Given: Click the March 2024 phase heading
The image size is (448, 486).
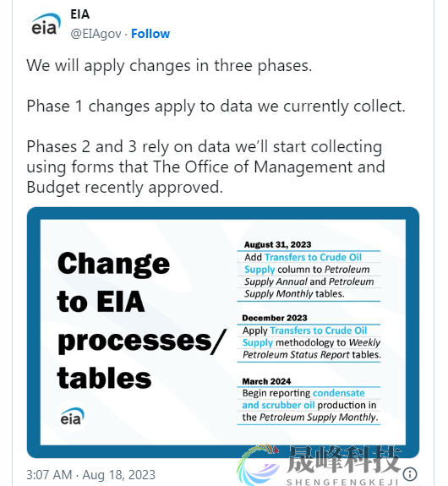Looking at the screenshot, I should click(x=266, y=381).
